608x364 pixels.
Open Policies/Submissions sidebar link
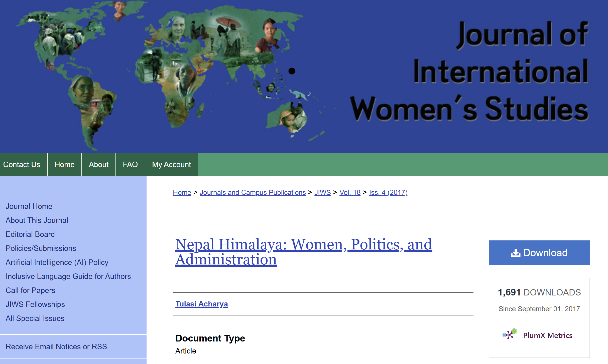pos(41,248)
